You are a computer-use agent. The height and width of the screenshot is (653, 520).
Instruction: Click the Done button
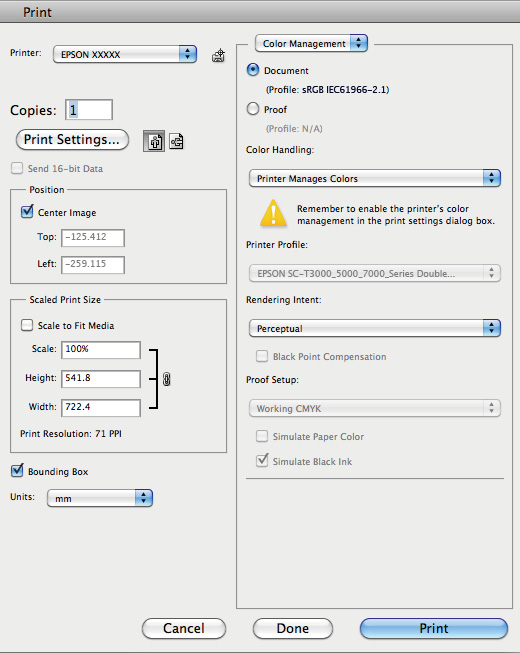[293, 628]
